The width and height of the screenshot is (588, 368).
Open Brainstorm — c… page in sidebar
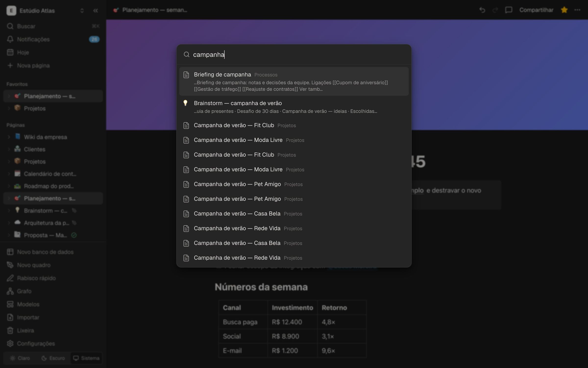click(53, 210)
